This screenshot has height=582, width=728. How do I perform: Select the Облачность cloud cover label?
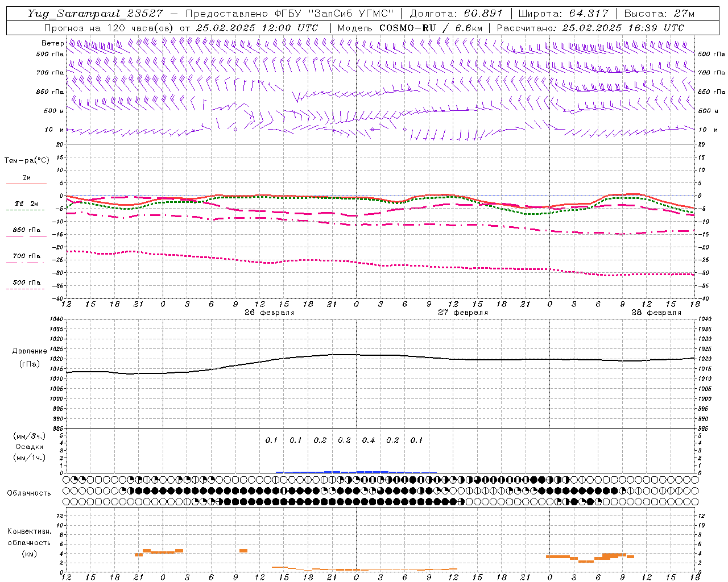29,493
